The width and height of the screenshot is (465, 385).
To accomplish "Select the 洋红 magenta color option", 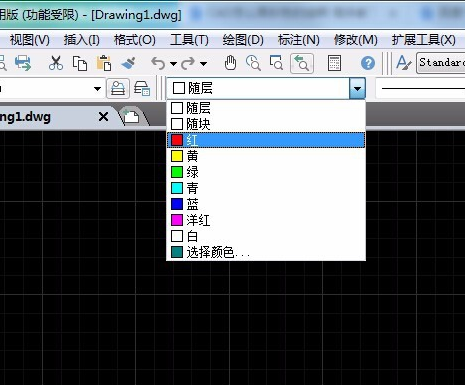I will pyautogui.click(x=266, y=220).
